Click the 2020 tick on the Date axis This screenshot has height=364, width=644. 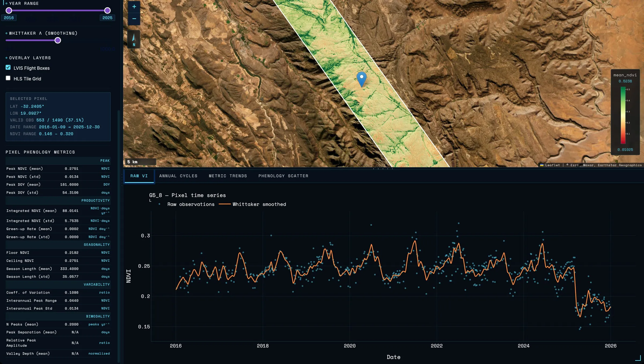(349, 346)
